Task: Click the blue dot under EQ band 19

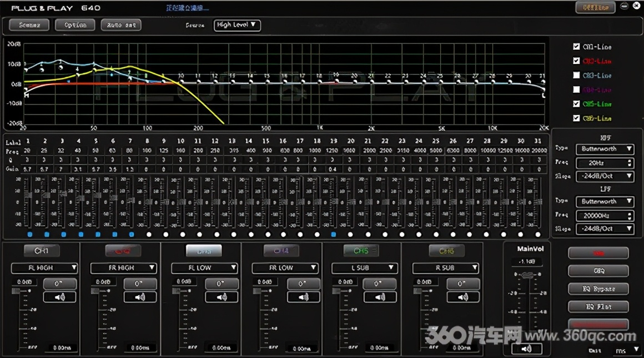Action: point(334,234)
